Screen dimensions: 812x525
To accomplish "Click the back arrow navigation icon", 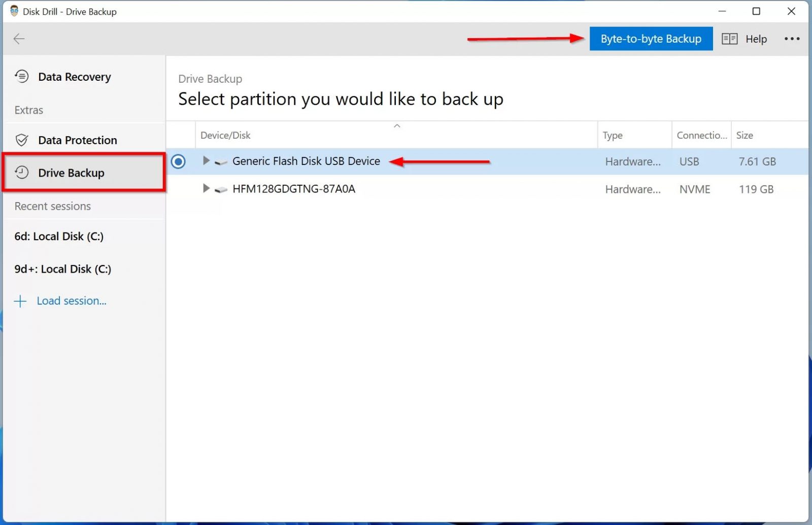I will coord(19,39).
